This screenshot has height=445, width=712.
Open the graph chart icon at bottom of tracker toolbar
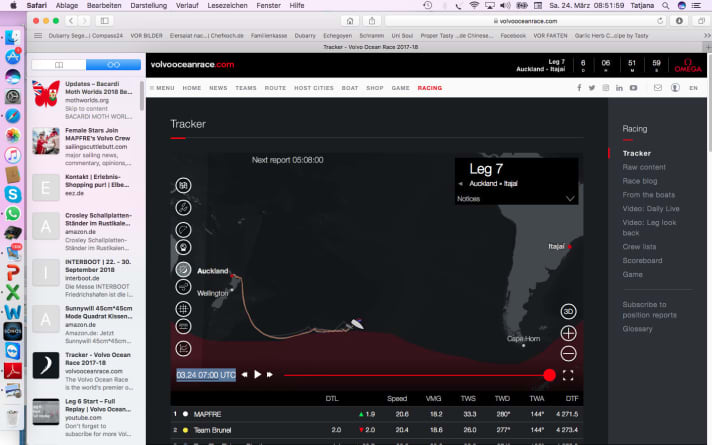click(x=183, y=349)
